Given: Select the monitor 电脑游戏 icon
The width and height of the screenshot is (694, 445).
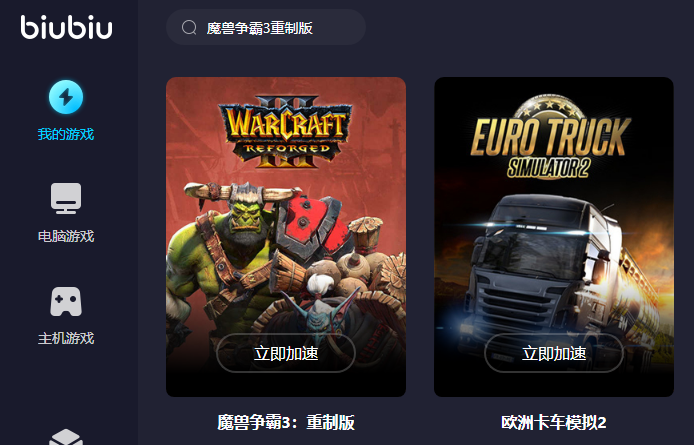Looking at the screenshot, I should click(66, 198).
